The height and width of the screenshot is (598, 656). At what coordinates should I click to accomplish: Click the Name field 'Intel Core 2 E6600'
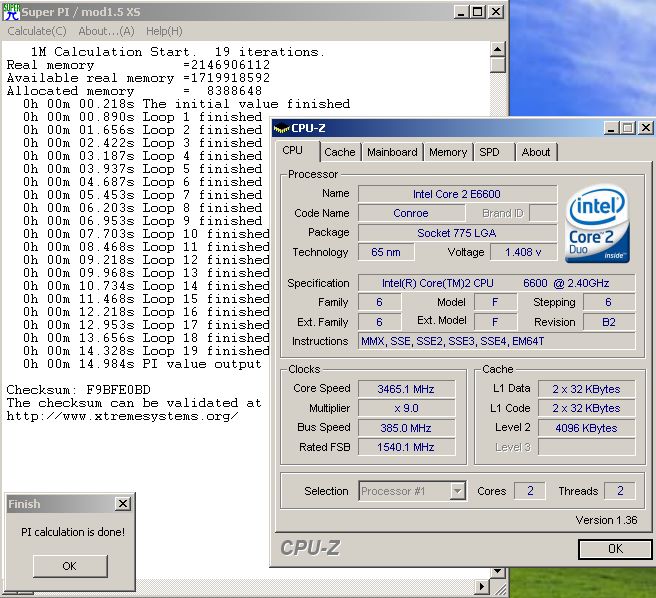click(x=457, y=194)
